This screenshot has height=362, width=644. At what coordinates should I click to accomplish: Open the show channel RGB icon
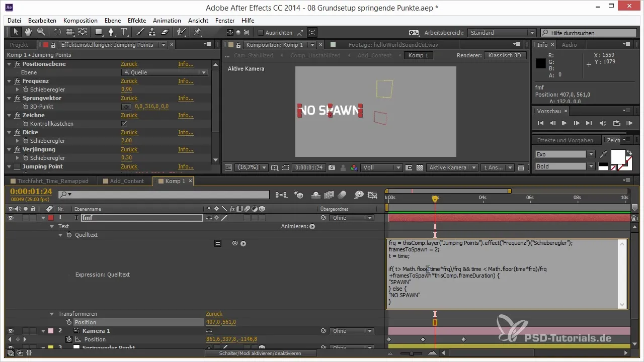point(354,167)
